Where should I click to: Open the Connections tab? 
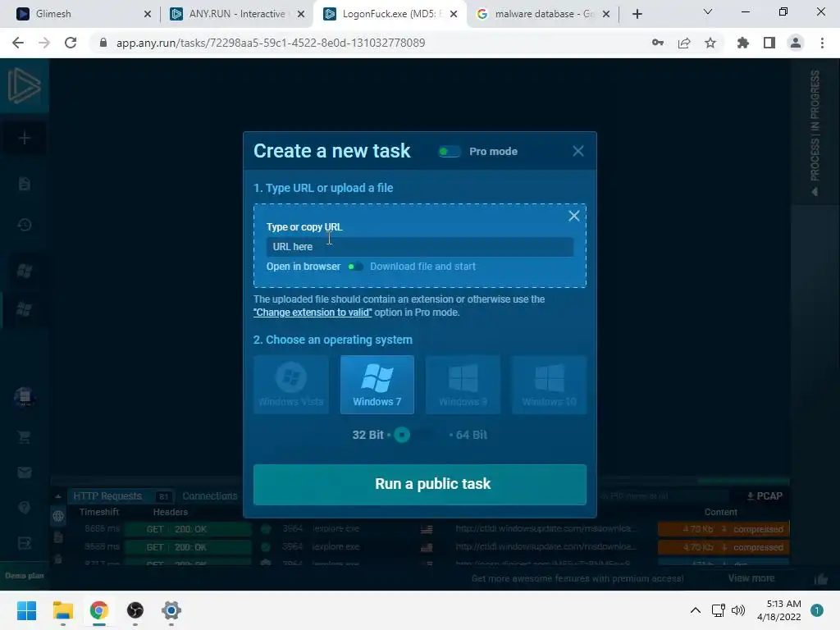pos(209,496)
